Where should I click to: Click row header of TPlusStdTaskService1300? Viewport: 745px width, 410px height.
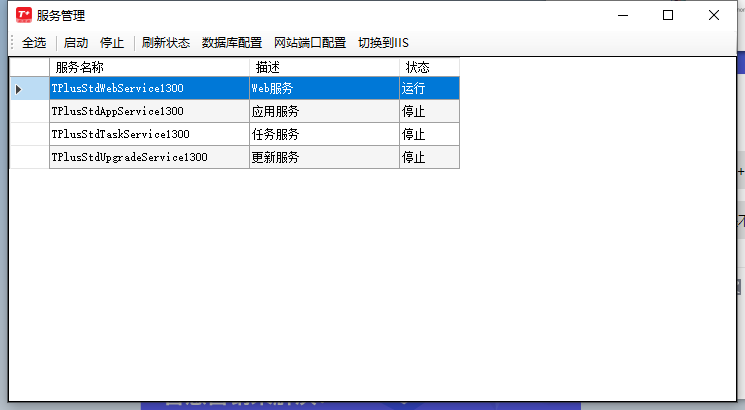point(29,134)
